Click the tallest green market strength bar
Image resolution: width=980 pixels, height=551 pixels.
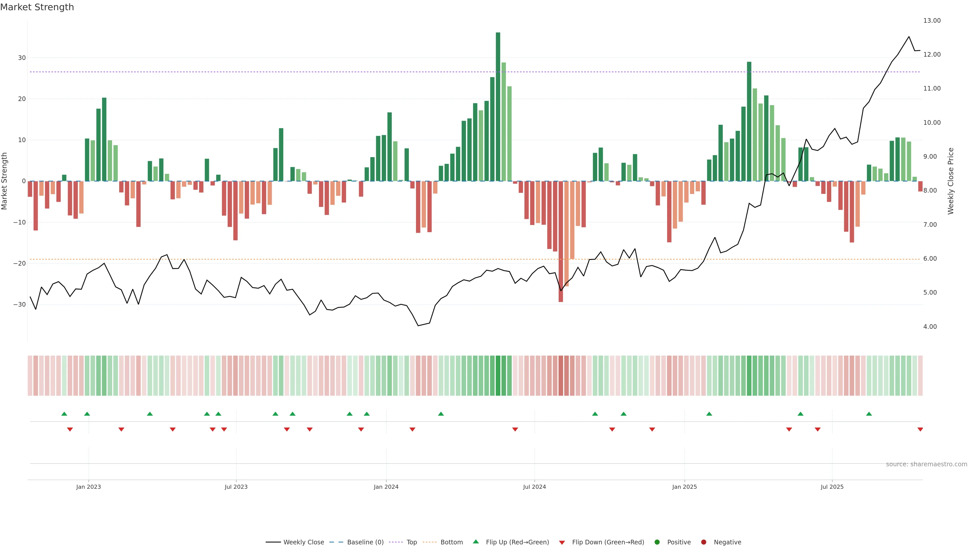click(498, 106)
